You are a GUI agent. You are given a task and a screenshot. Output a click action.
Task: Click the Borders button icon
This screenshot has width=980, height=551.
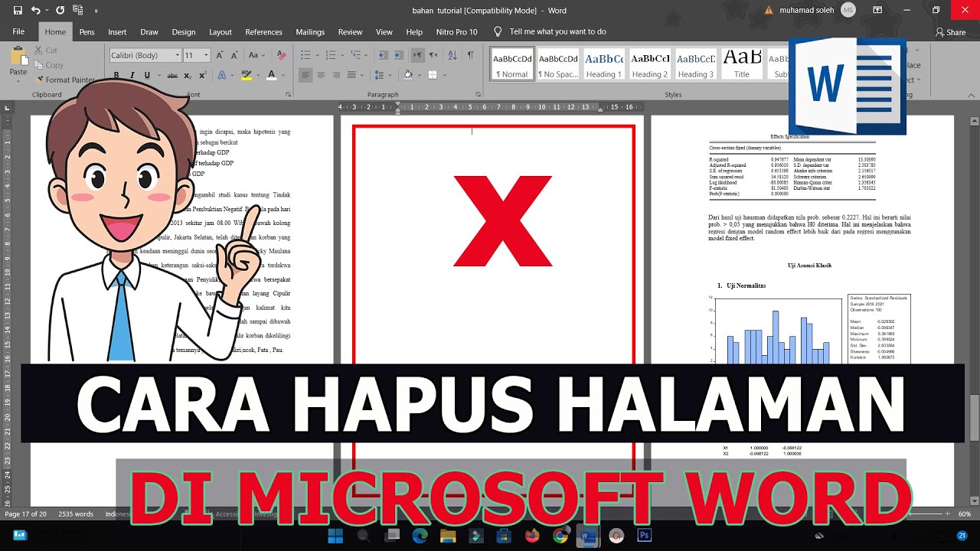coord(433,75)
